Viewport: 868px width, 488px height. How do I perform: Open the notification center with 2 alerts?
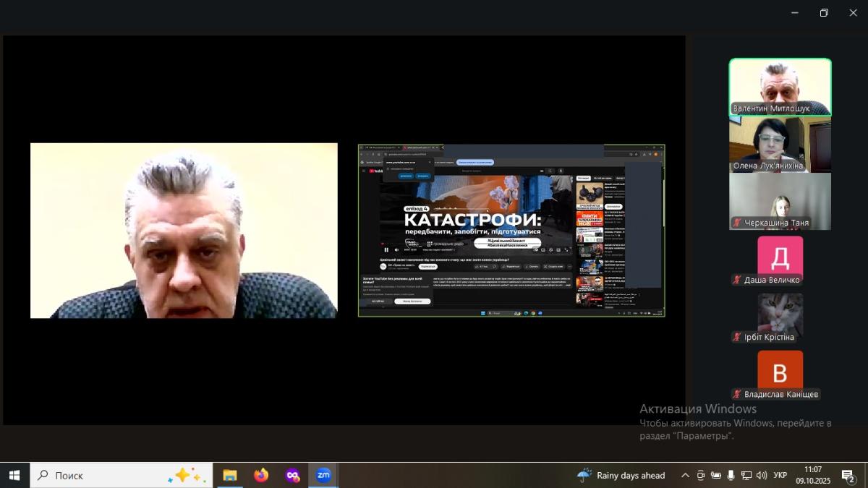848,475
